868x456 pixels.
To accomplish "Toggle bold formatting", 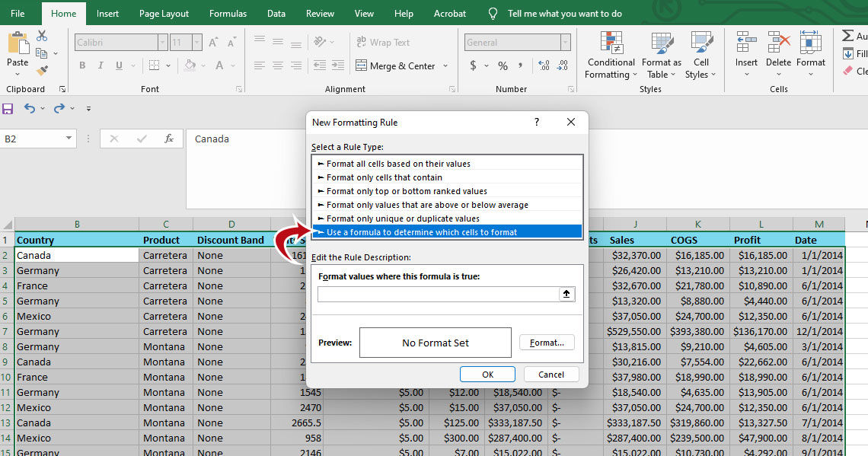I will (x=82, y=65).
